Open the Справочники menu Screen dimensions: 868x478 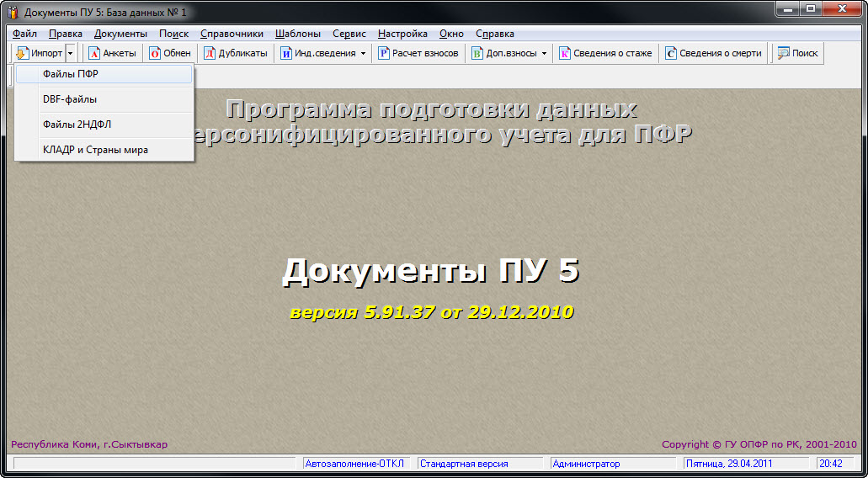pos(232,34)
